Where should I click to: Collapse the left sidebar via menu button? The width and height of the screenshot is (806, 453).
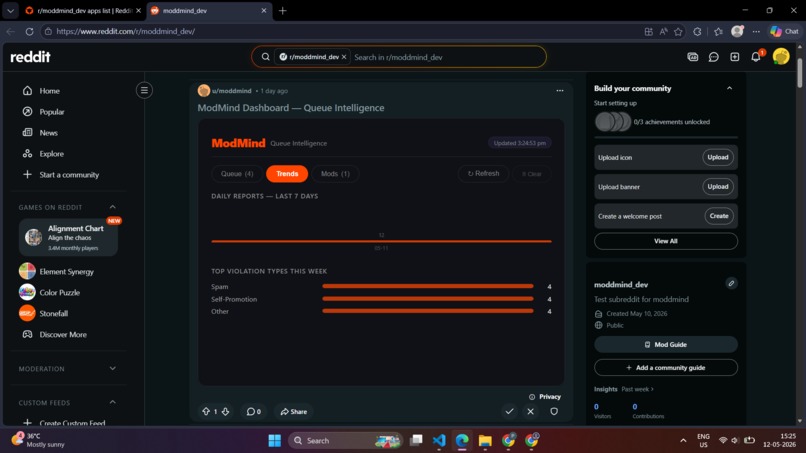point(144,90)
